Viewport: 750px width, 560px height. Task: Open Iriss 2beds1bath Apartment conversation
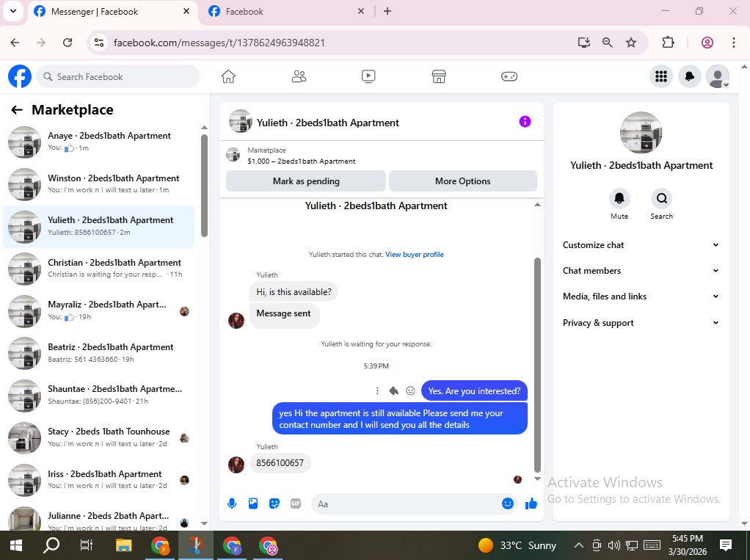pos(99,480)
